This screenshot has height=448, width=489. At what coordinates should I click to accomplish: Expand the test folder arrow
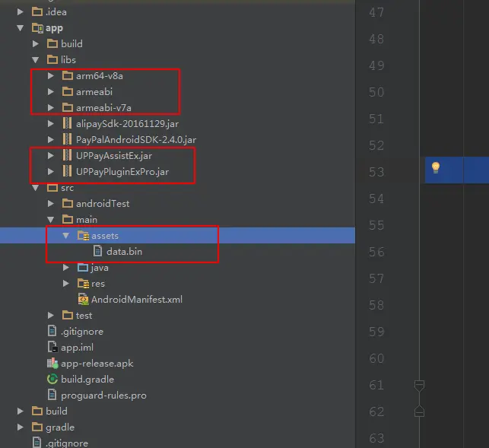tap(50, 316)
